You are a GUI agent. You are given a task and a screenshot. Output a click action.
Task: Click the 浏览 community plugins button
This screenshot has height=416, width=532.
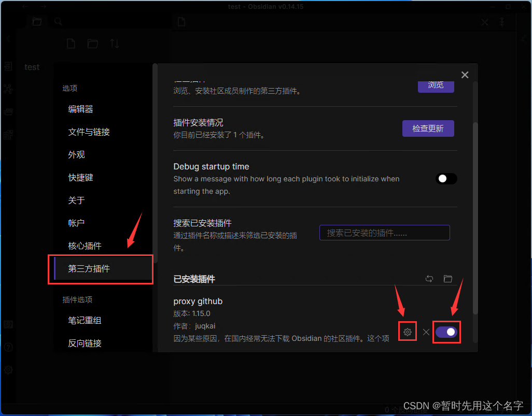pyautogui.click(x=436, y=86)
